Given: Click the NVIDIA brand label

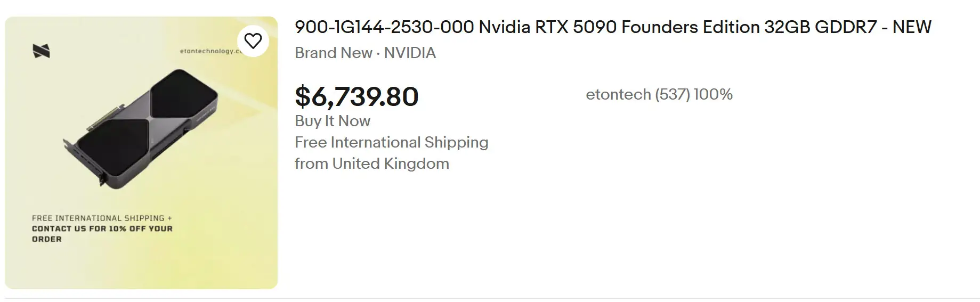Looking at the screenshot, I should [x=410, y=53].
